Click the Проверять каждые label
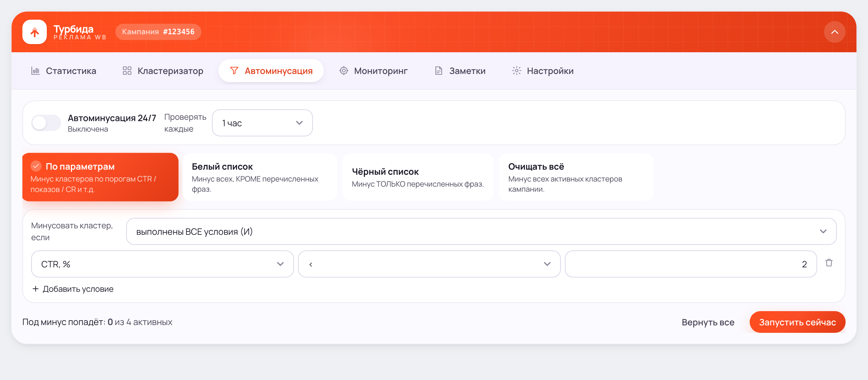 [185, 123]
